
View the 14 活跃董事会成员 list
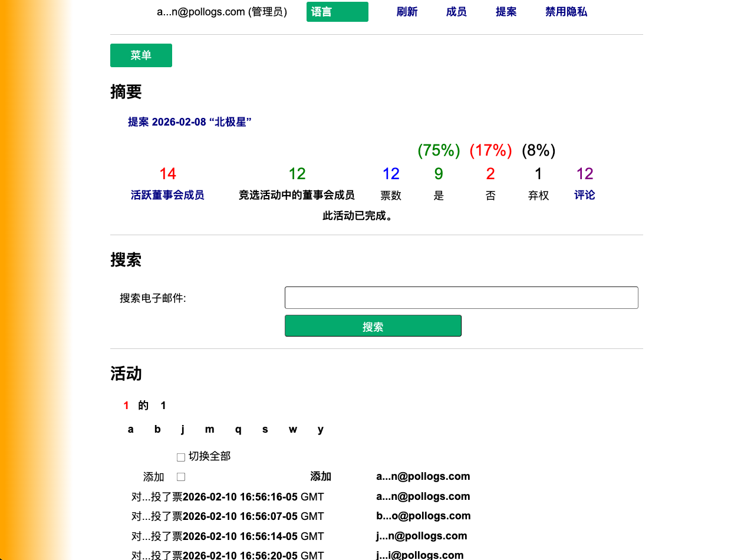[x=167, y=195]
